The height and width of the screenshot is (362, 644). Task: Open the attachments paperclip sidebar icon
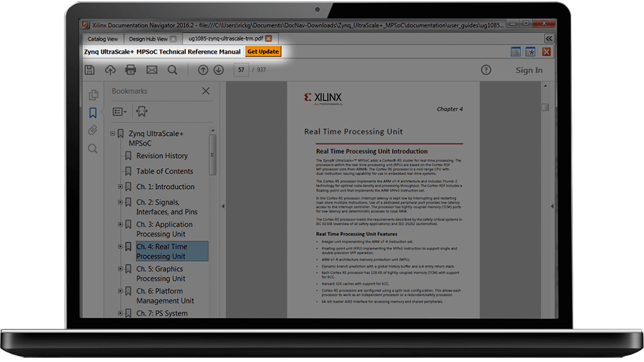(93, 130)
